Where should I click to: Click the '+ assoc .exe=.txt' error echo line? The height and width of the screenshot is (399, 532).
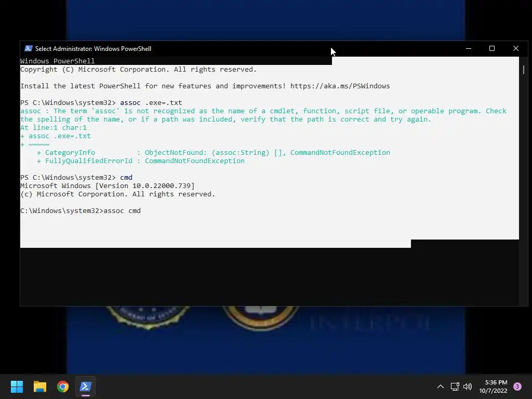click(56, 136)
